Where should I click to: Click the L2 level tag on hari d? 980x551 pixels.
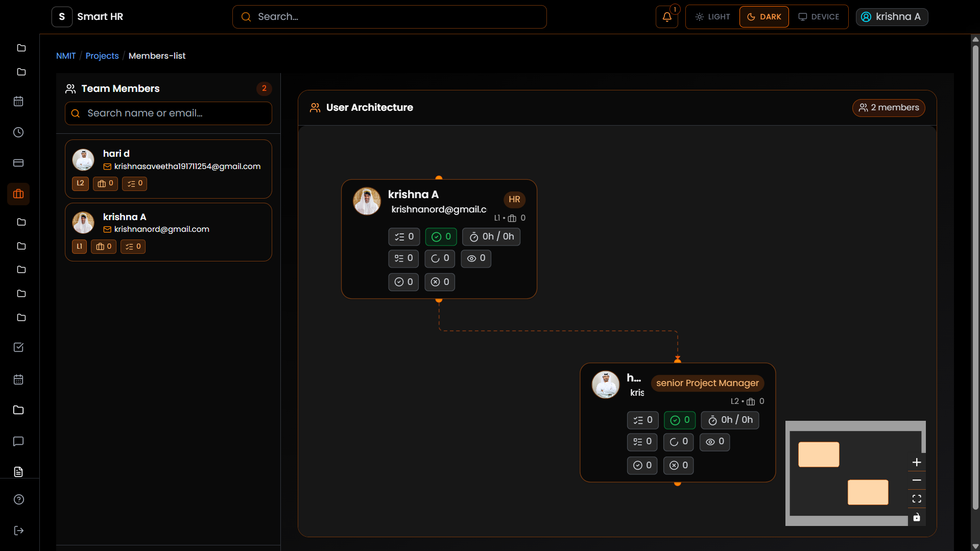[x=80, y=183]
